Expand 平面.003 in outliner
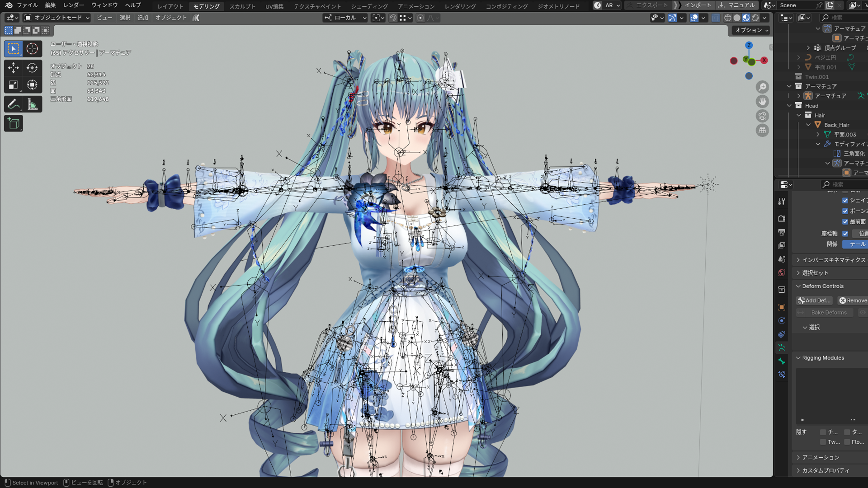The width and height of the screenshot is (868, 488). point(818,135)
